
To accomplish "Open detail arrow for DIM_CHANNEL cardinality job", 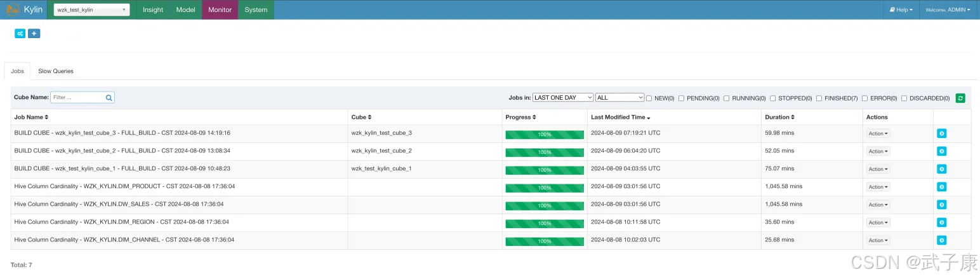I will coord(941,240).
